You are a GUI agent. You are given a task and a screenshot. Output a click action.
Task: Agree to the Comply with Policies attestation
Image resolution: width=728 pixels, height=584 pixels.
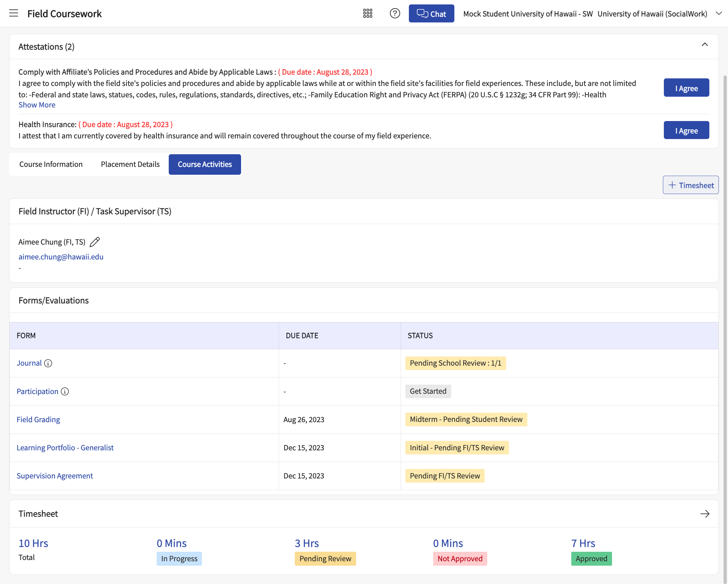tap(686, 88)
